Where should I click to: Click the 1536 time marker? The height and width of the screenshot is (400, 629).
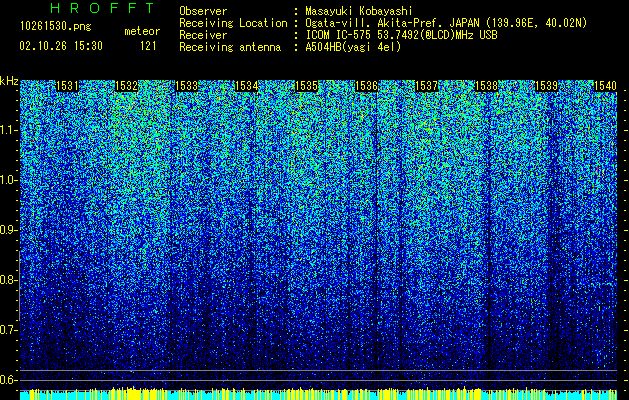click(367, 86)
